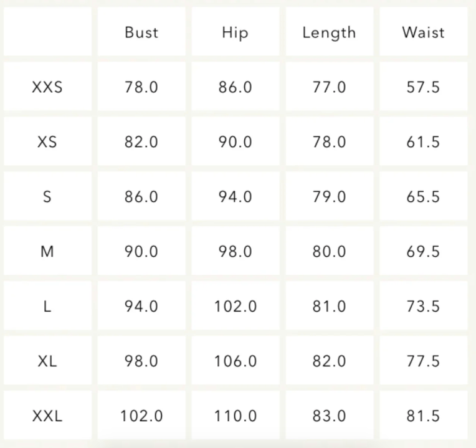Select the XS size row label

tap(47, 142)
